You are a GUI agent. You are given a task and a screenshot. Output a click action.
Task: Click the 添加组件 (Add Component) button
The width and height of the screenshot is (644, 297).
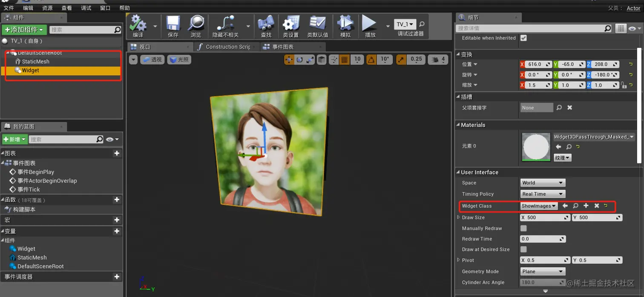point(24,30)
